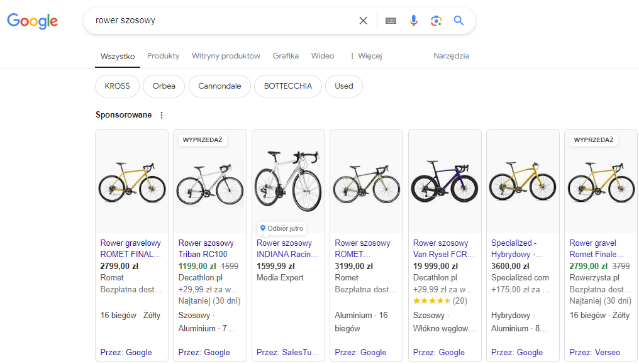Open the on-screen keyboard icon

(x=391, y=20)
